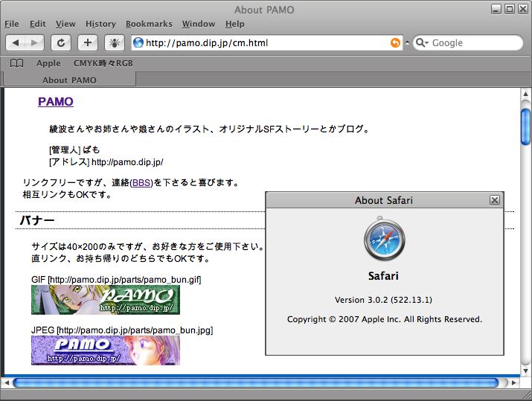Open the Apple bookmark in bookmarks bar
Image resolution: width=532 pixels, height=401 pixels.
(48, 63)
